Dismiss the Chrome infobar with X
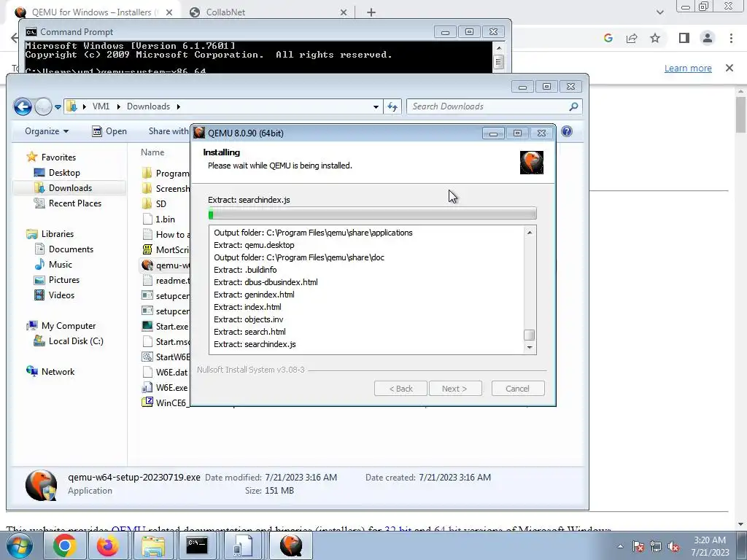The height and width of the screenshot is (560, 747). click(729, 68)
